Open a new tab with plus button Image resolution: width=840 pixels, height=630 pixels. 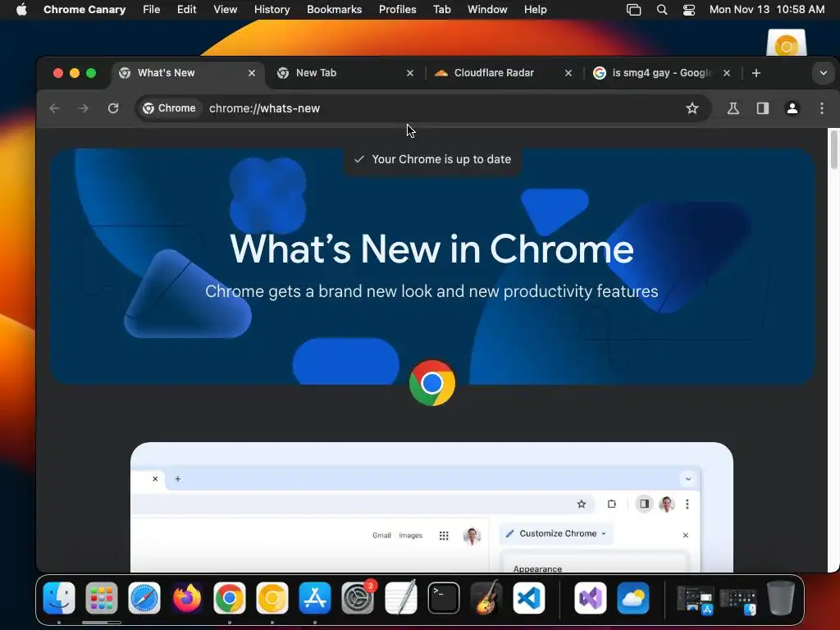756,73
